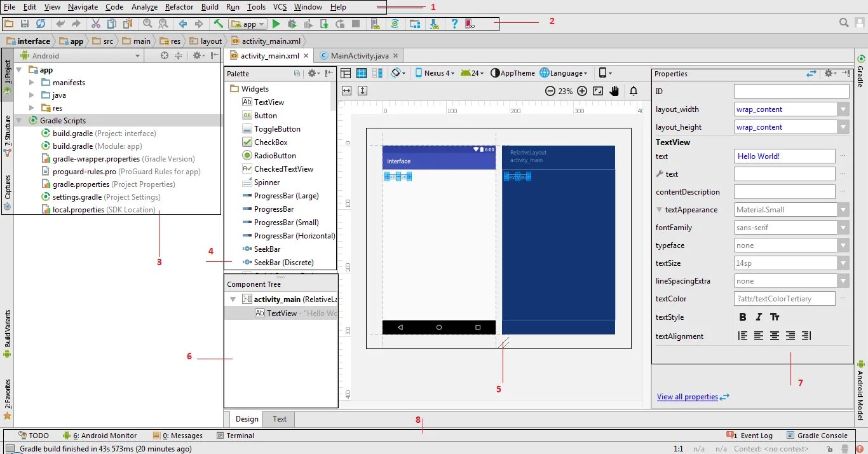Open the Gradle Console
Viewport: 868px width, 454px height.
coord(817,436)
